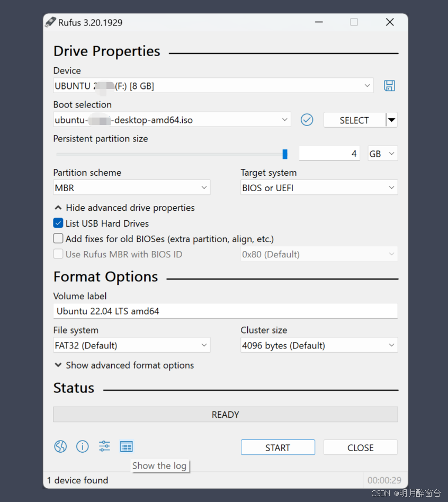
Task: Click the SELECT button
Action: 354,120
